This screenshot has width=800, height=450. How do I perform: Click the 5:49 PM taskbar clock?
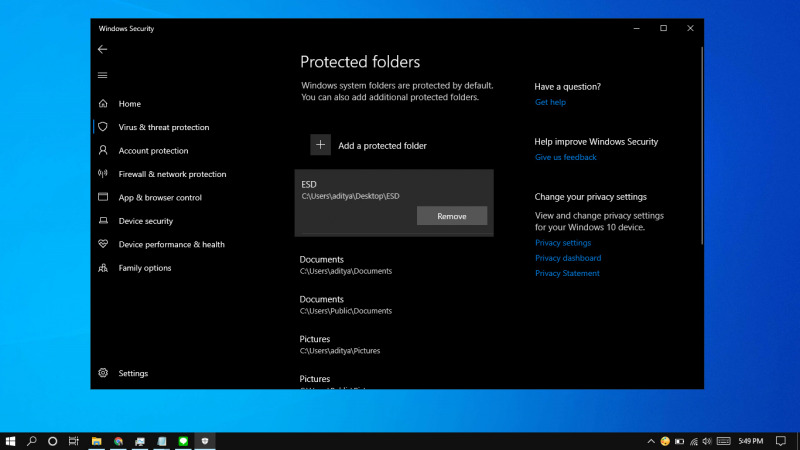pos(751,441)
